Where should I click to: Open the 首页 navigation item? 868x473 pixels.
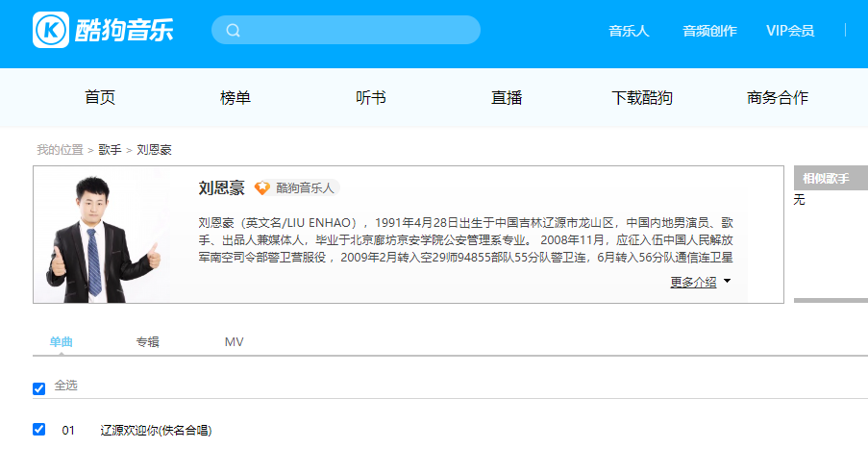point(100,97)
